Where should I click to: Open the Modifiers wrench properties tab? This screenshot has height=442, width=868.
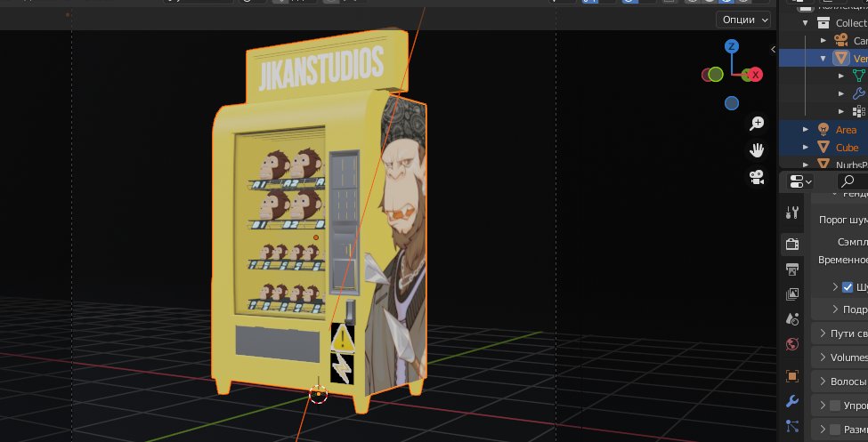tap(792, 402)
